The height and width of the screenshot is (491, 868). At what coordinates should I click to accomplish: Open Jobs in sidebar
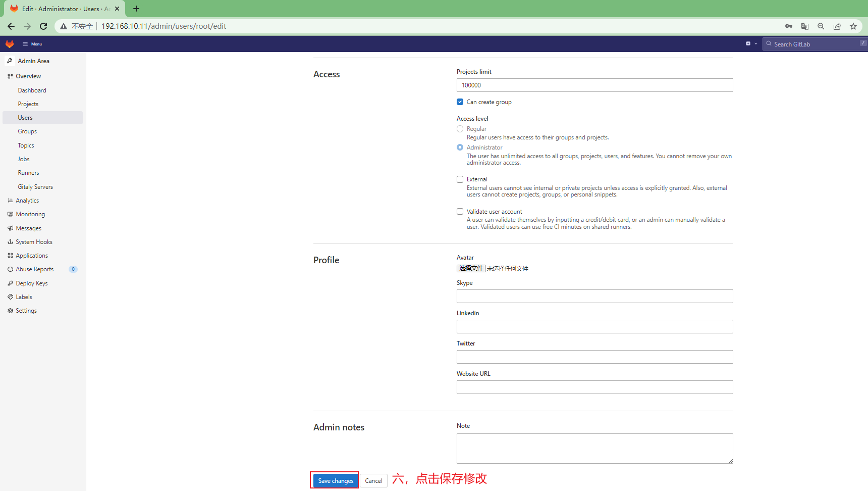(x=24, y=159)
